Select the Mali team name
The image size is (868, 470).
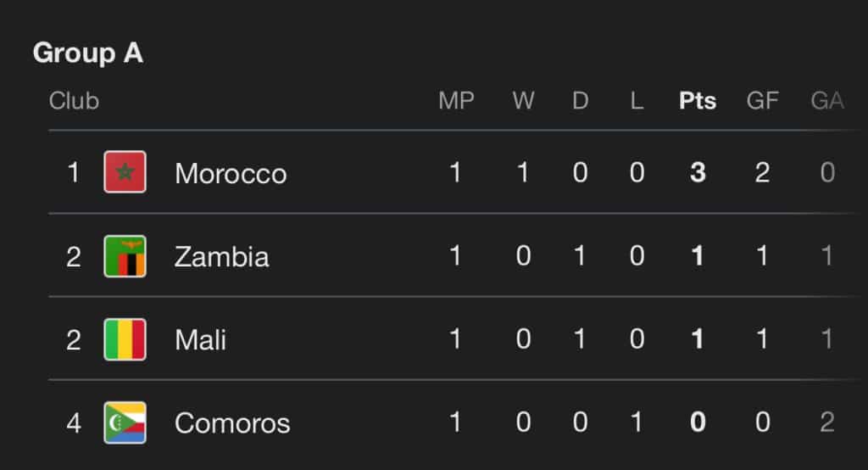click(201, 340)
